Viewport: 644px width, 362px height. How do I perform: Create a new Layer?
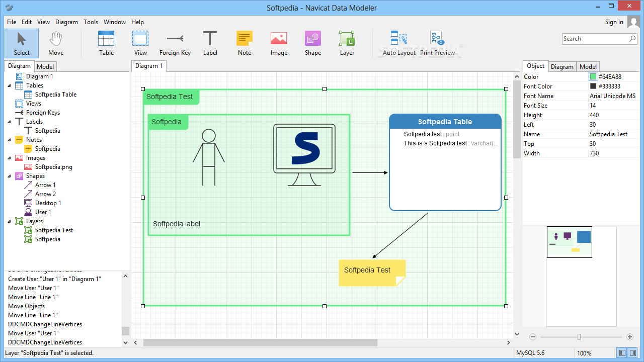click(347, 43)
